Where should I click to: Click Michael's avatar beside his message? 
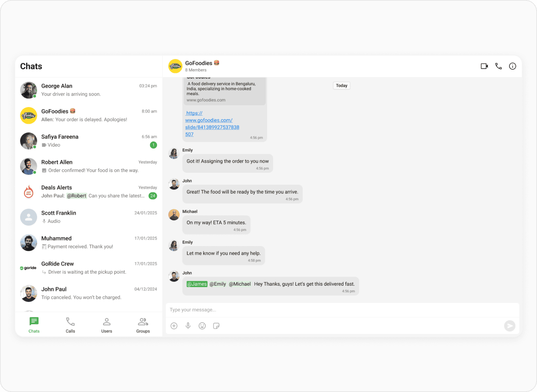click(174, 215)
